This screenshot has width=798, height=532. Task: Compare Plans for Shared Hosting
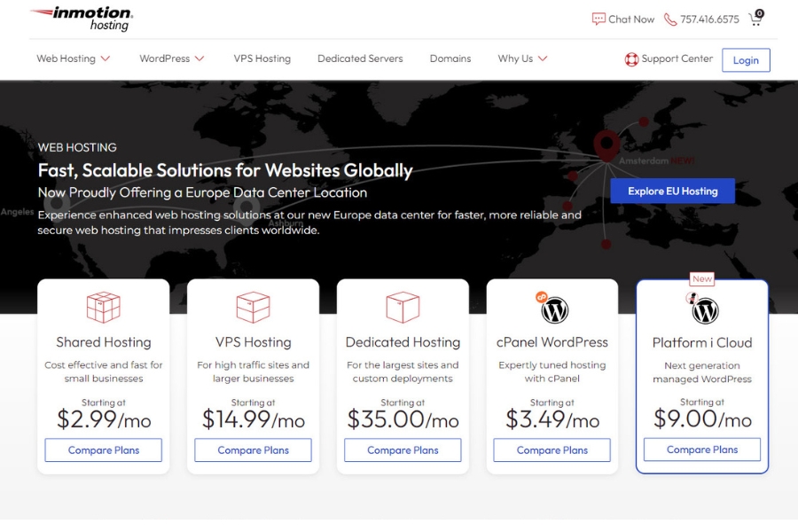click(x=104, y=450)
